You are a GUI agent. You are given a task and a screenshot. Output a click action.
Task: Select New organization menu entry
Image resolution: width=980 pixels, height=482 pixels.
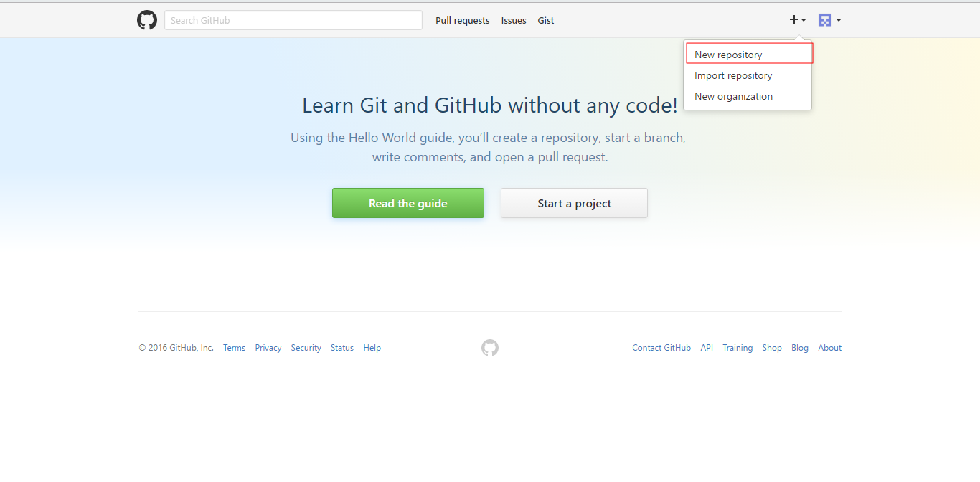(733, 96)
